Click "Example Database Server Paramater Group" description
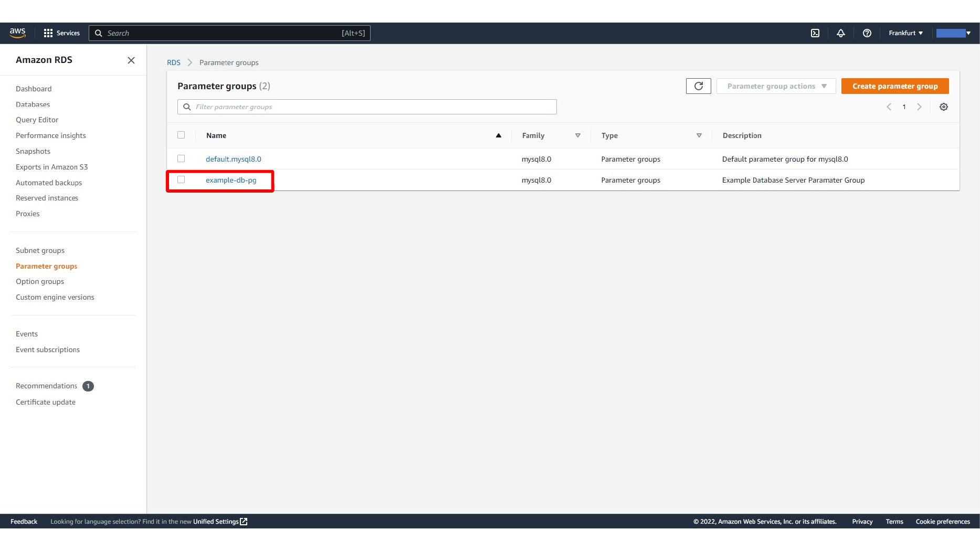This screenshot has width=980, height=551. [793, 180]
